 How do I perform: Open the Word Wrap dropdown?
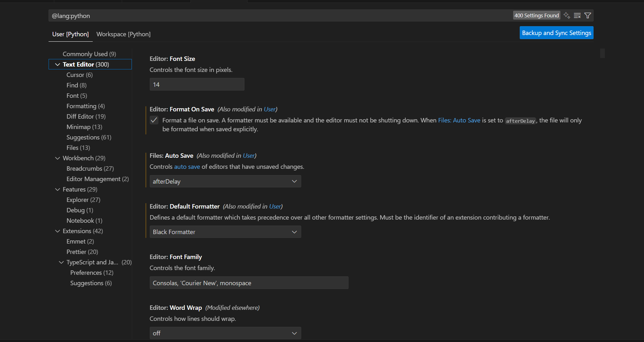tap(225, 333)
